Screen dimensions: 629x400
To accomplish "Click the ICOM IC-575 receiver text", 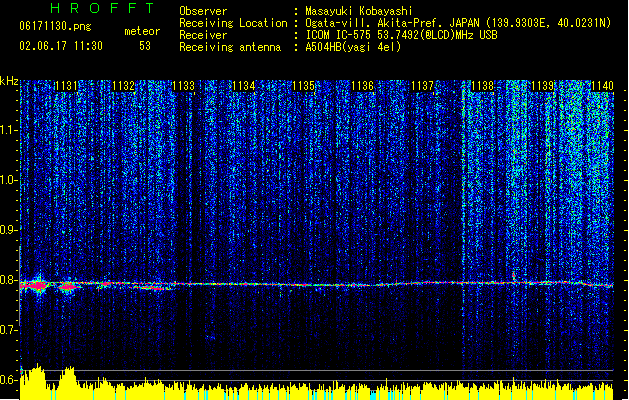I will pyautogui.click(x=401, y=35).
